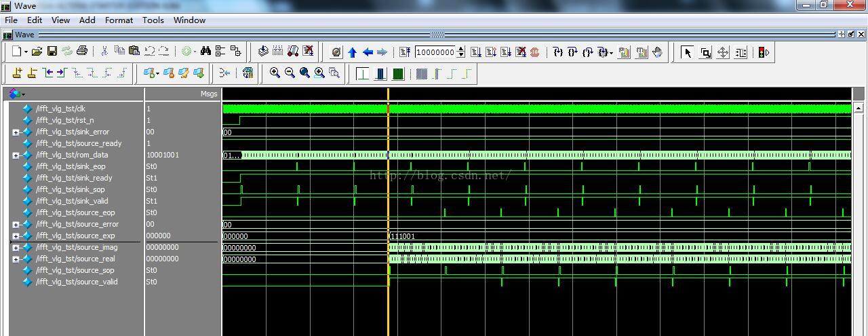Click the red Stop simulation icon
The width and height of the screenshot is (868, 336).
point(536,52)
